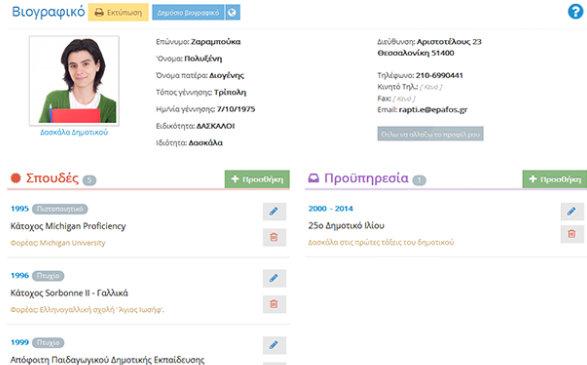Edit the 1995 Michigan Proficiency entry

pyautogui.click(x=274, y=212)
